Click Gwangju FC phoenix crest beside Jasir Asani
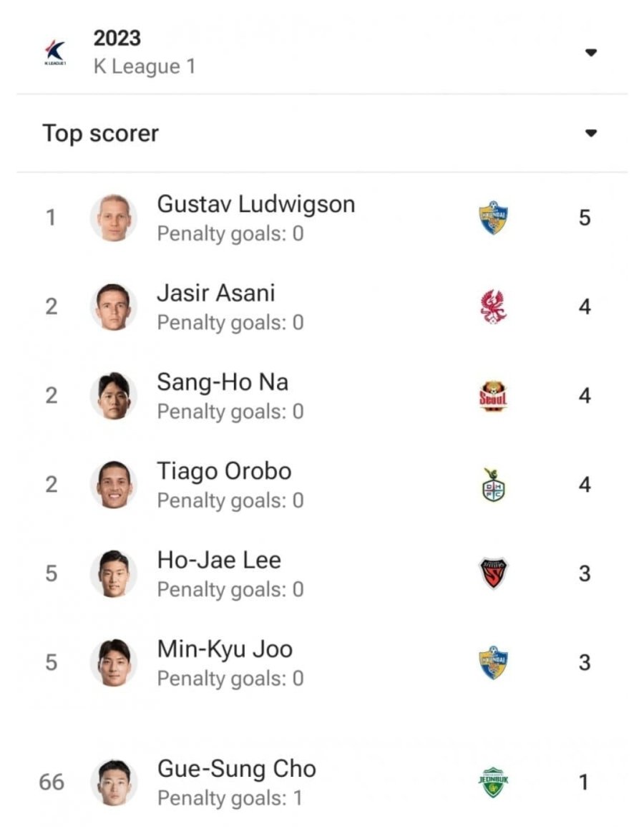The width and height of the screenshot is (644, 834). click(494, 307)
